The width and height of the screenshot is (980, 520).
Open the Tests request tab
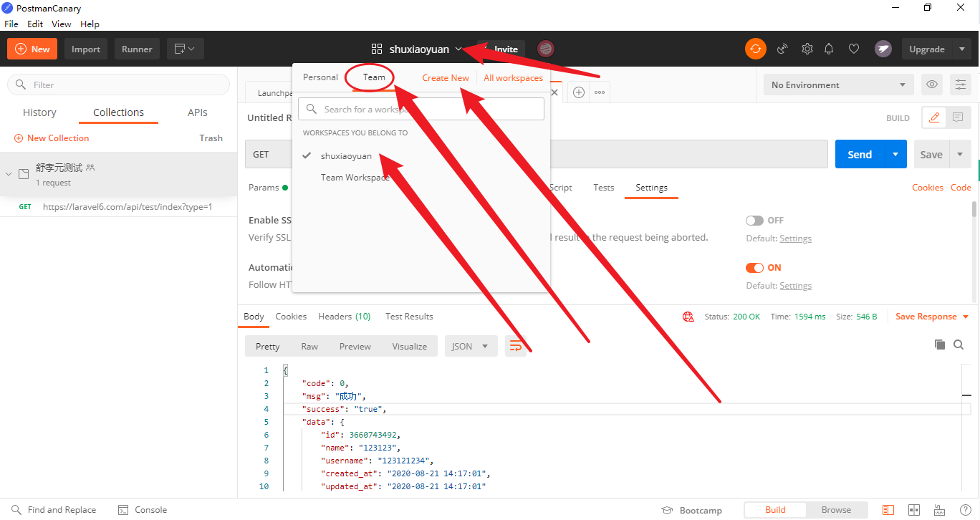click(604, 188)
